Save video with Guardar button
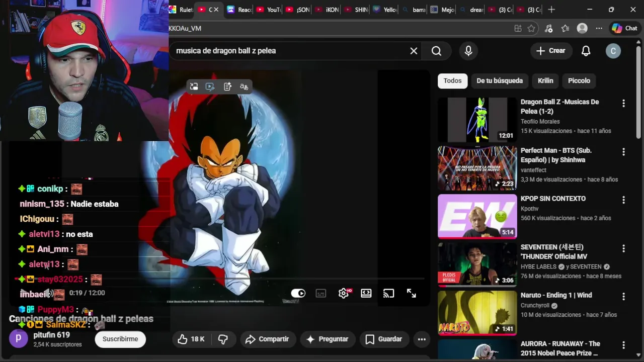This screenshot has height=362, width=644. pyautogui.click(x=383, y=339)
